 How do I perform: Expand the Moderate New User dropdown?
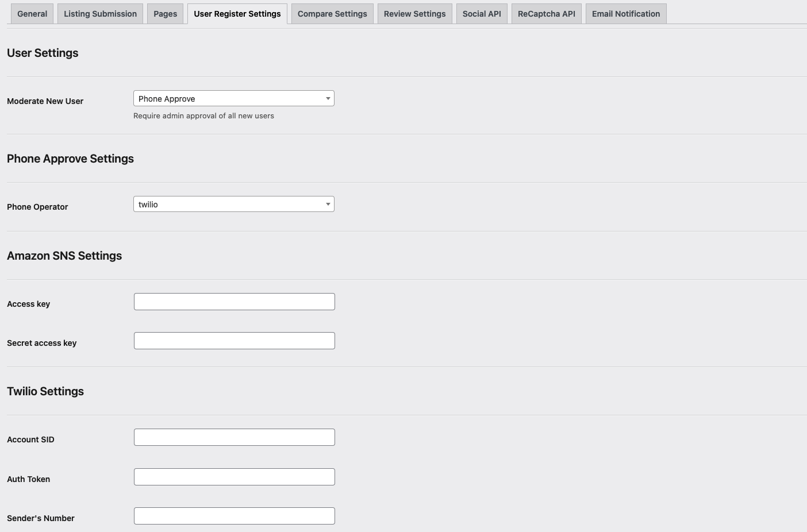233,99
